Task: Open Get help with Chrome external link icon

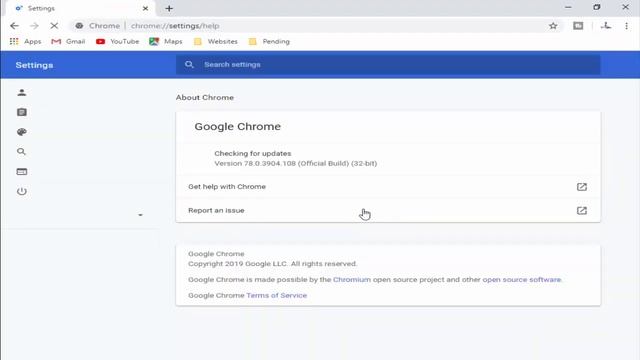Action: [582, 187]
